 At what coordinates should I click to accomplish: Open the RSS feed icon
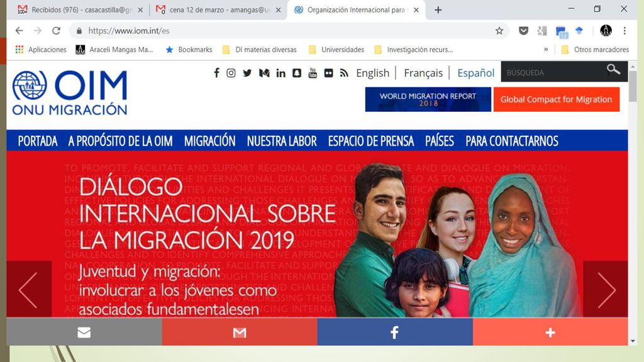tap(344, 73)
